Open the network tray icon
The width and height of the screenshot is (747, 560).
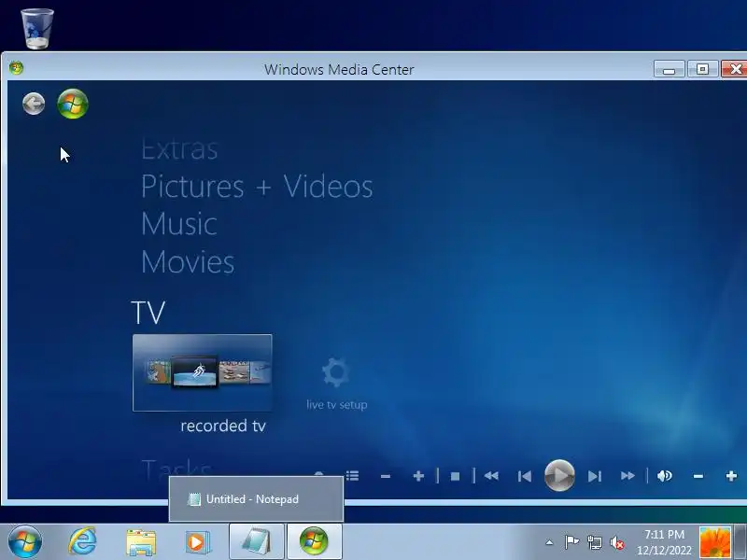tap(594, 542)
